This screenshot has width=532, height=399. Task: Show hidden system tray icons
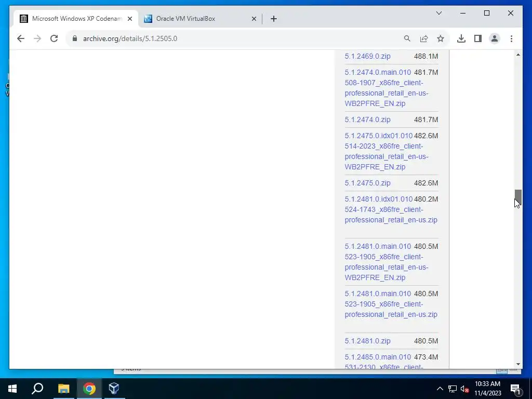pos(440,389)
